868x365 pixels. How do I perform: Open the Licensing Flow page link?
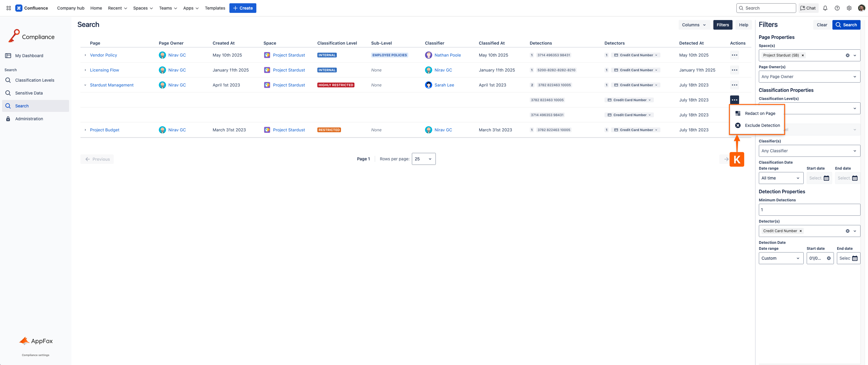(x=104, y=70)
